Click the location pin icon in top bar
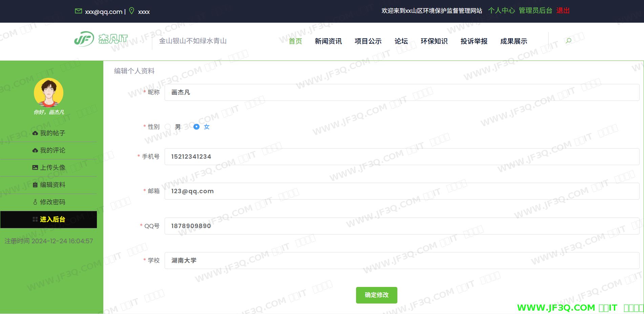Image resolution: width=644 pixels, height=314 pixels. tap(132, 11)
